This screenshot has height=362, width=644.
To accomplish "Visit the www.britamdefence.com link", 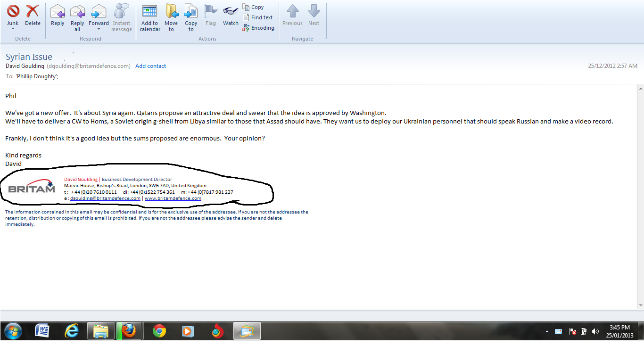I will click(x=173, y=198).
